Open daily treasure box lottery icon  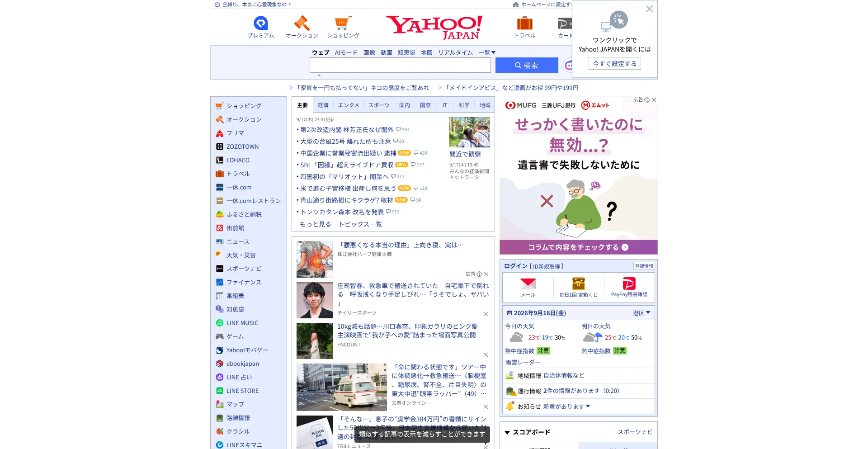pyautogui.click(x=579, y=287)
